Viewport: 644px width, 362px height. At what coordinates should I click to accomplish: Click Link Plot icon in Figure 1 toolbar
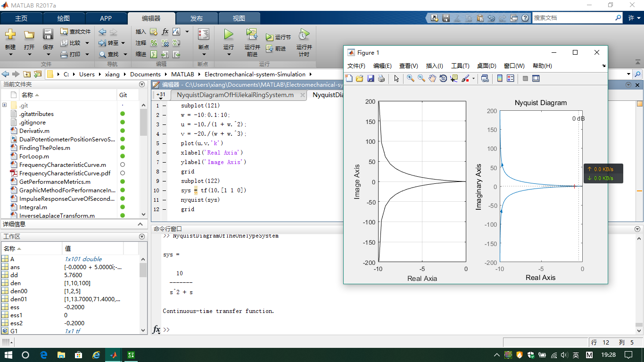(x=485, y=79)
